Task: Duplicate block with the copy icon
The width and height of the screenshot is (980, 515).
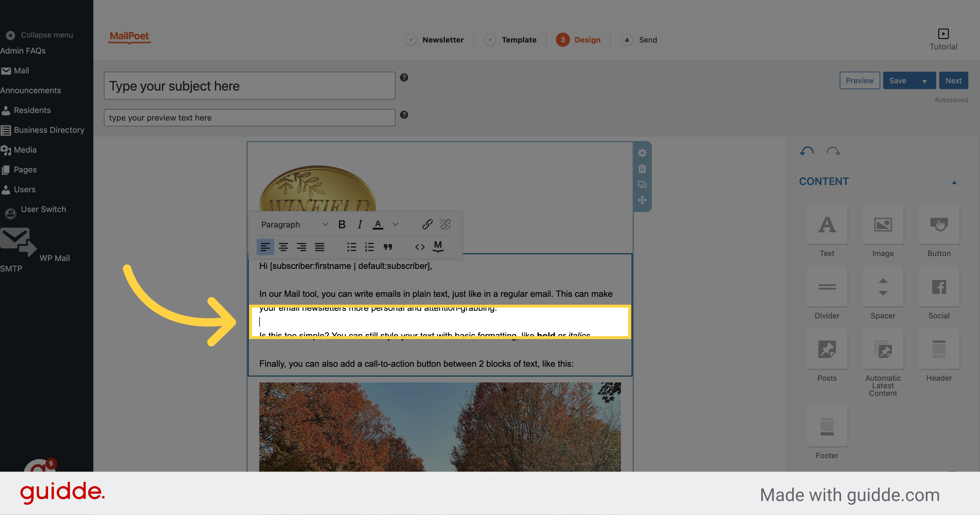Action: pyautogui.click(x=642, y=185)
